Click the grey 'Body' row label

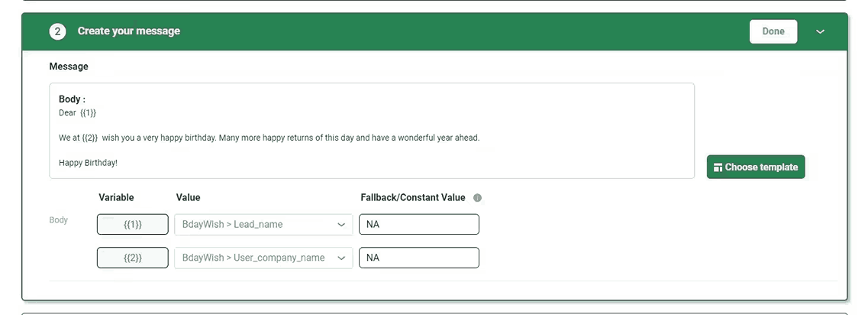click(59, 220)
